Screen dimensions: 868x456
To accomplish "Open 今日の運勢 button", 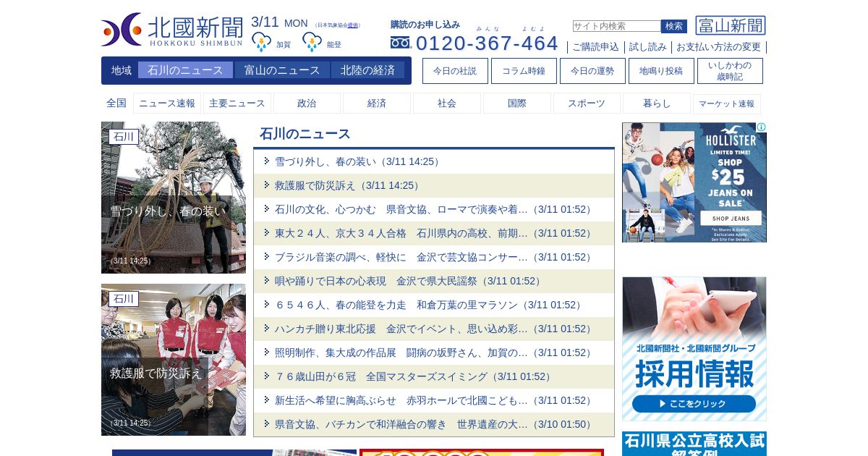I will tap(592, 71).
